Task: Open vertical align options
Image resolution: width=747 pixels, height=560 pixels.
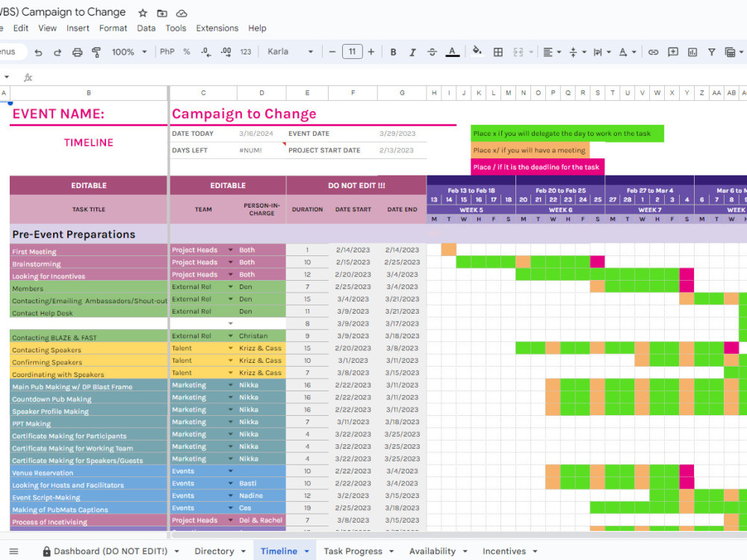Action: (x=577, y=52)
